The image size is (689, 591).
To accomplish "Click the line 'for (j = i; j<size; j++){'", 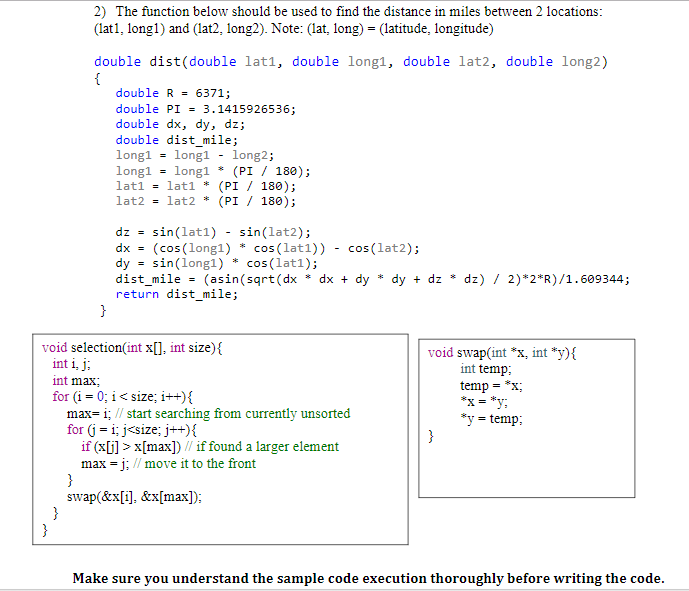I will click(x=132, y=430).
